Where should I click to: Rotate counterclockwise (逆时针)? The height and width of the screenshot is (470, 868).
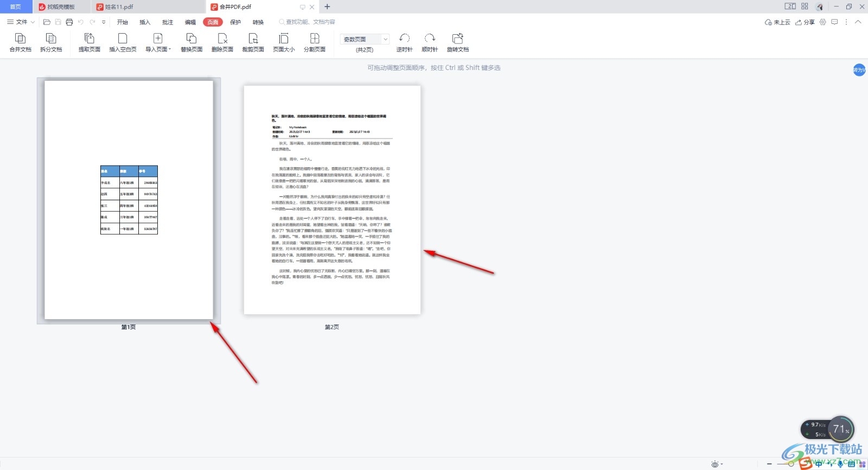(x=404, y=42)
